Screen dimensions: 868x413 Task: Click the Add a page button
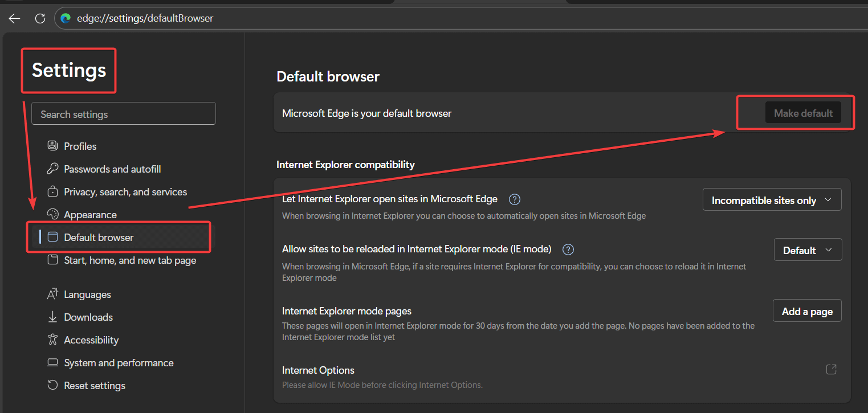[806, 311]
